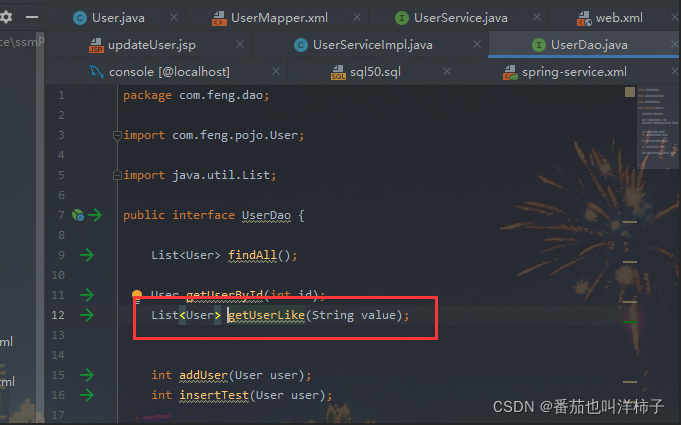Close the console [@localhost] tab

coord(276,71)
